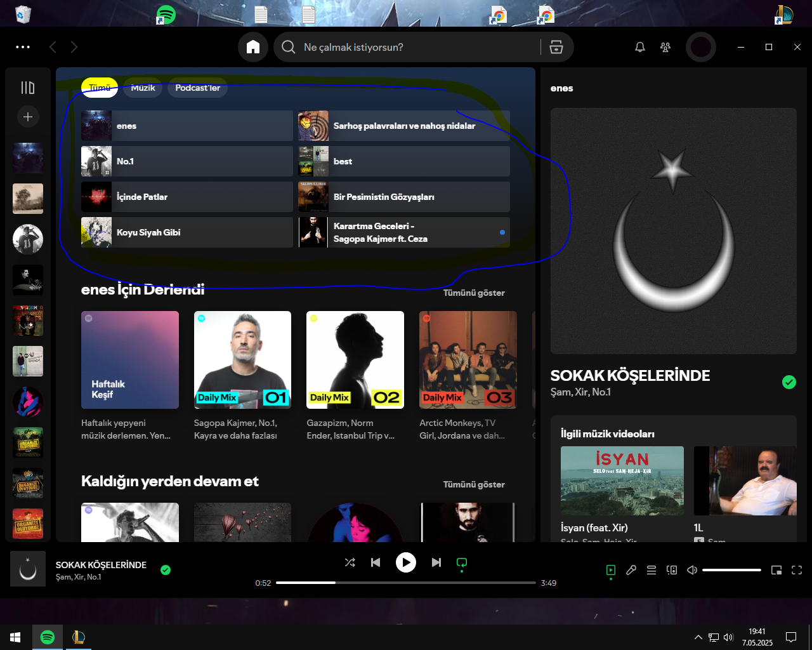Play the İsyan music video thumbnail
This screenshot has height=650, width=812.
pyautogui.click(x=622, y=481)
